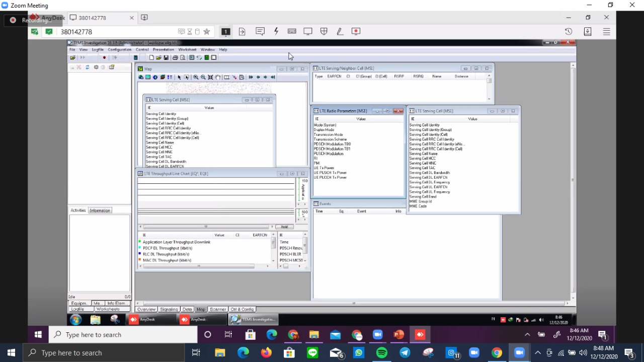Select the arrow pointer tool in Map toolbar
The height and width of the screenshot is (362, 644).
179,77
